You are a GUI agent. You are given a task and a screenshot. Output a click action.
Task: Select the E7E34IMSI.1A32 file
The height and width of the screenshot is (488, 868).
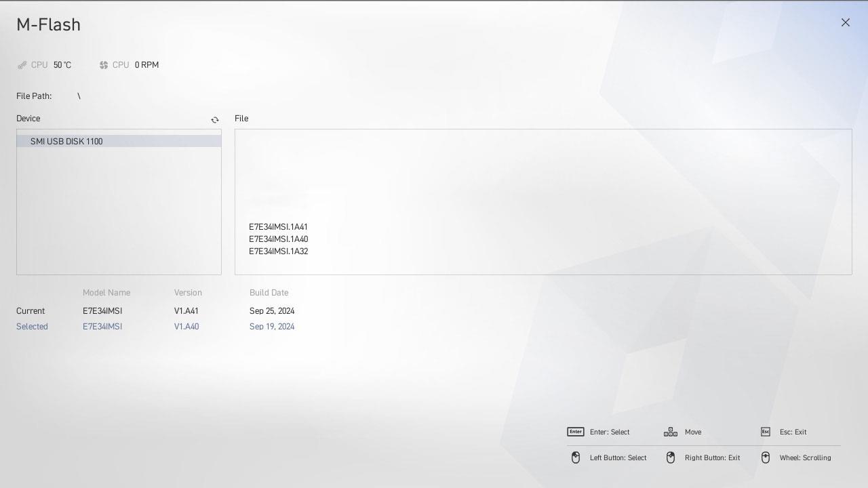pos(278,251)
